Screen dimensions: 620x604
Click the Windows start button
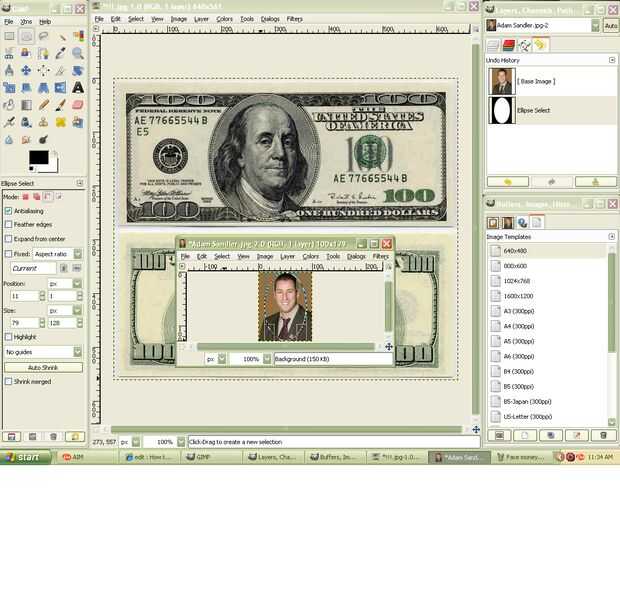[x=26, y=457]
